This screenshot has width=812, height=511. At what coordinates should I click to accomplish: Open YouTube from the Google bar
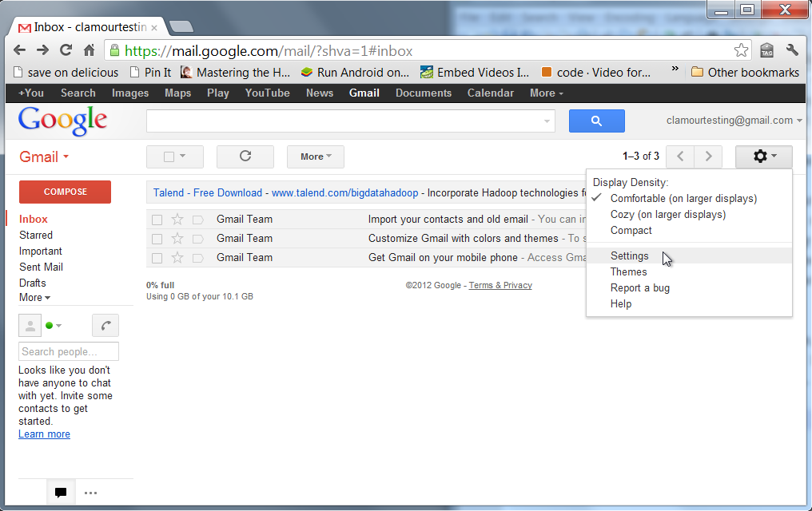click(x=267, y=93)
